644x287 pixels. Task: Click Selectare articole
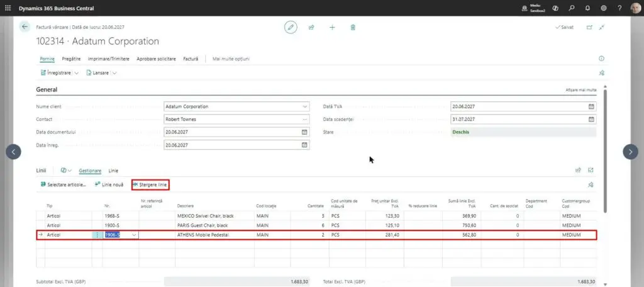click(x=64, y=184)
